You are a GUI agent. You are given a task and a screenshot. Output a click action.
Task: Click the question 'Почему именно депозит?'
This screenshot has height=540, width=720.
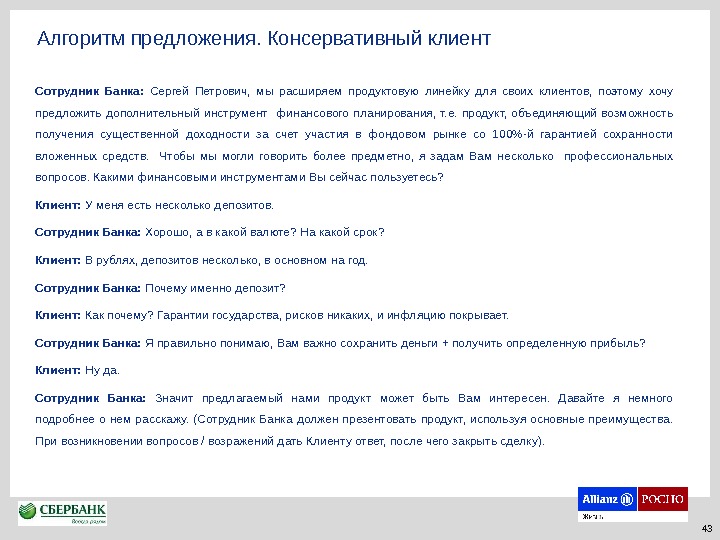click(x=215, y=288)
